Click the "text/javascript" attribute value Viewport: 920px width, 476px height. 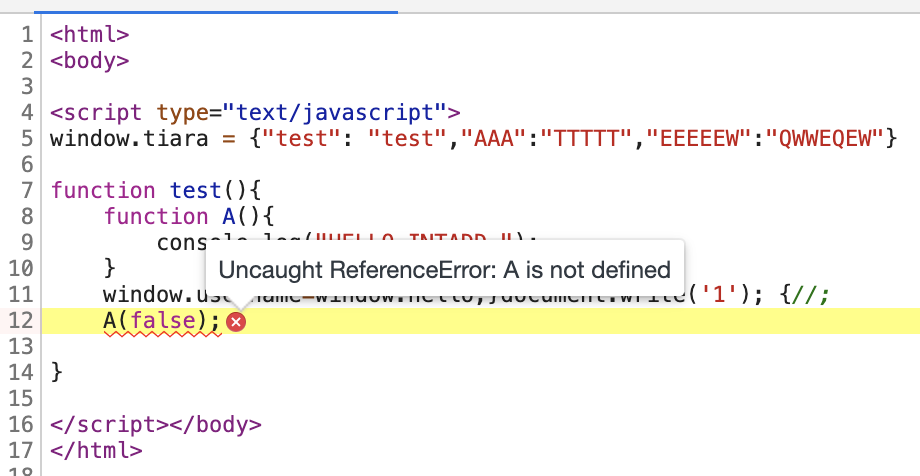click(x=334, y=113)
